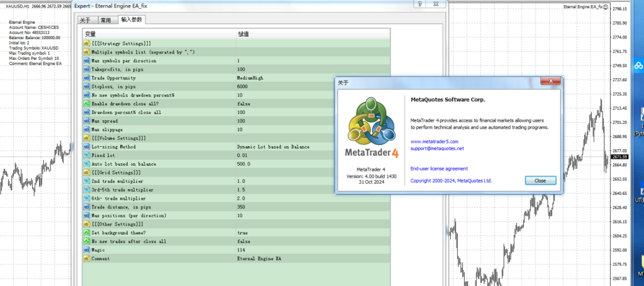Click icon beside 2nd trade multiplier
Viewport: 644px width, 286px height.
click(86, 181)
